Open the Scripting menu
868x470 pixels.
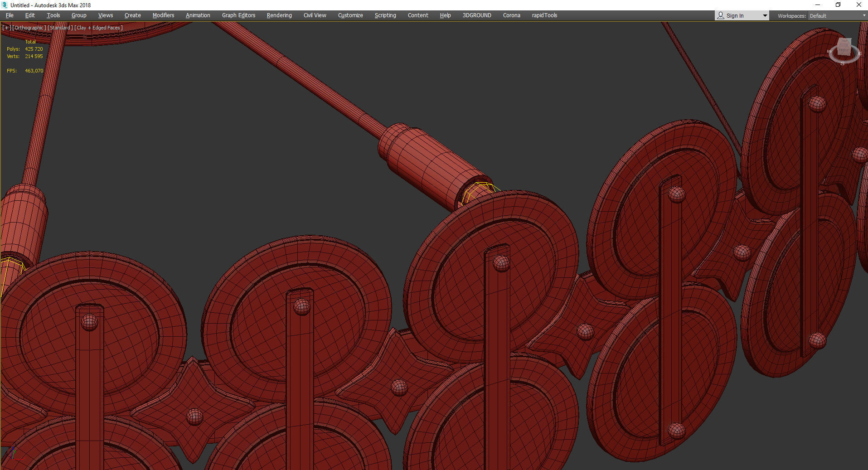[385, 15]
